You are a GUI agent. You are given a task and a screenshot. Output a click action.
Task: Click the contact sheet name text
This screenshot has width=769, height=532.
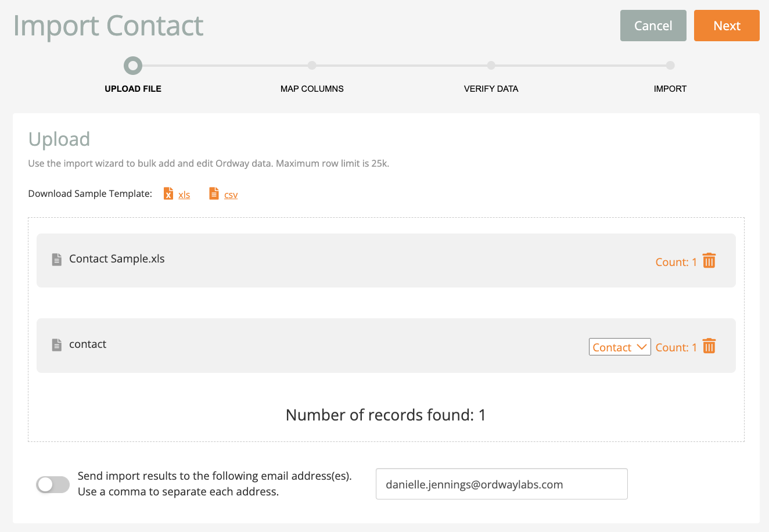pos(88,344)
